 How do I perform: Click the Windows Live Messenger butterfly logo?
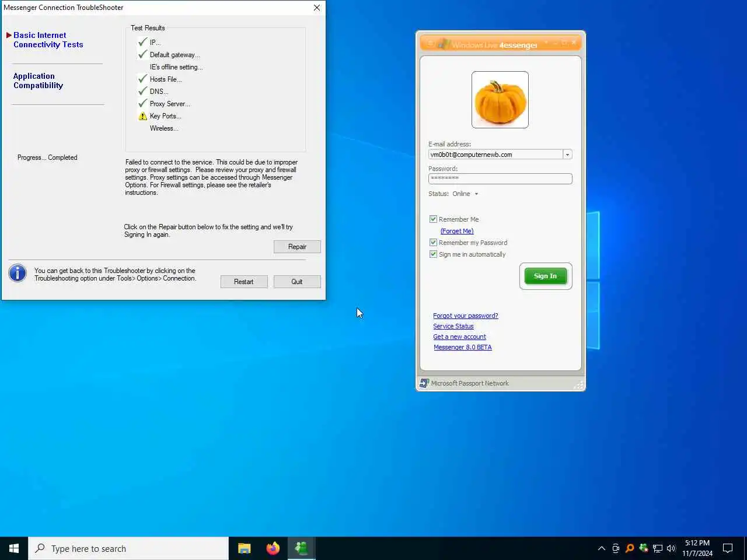[444, 44]
